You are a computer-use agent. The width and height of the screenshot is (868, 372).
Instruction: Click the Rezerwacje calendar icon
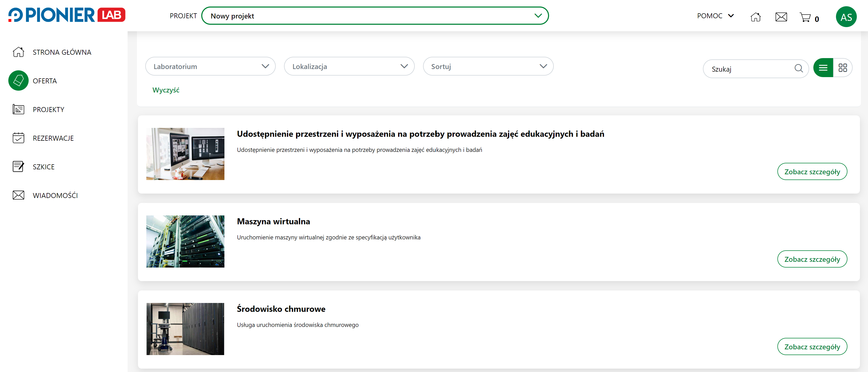[x=18, y=138]
